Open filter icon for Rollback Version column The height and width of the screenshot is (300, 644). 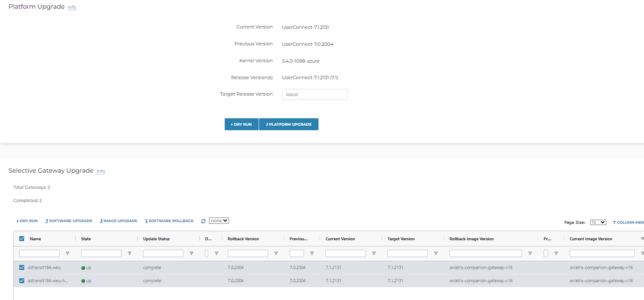pyautogui.click(x=276, y=253)
